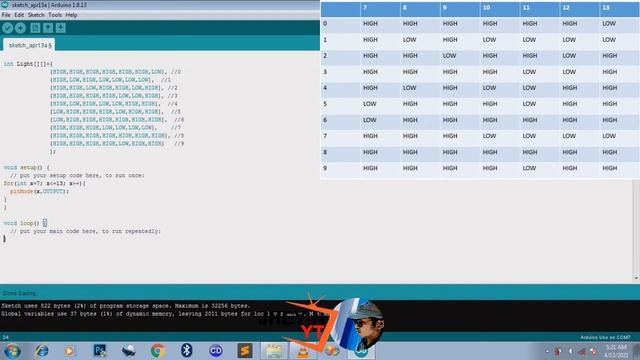This screenshot has height=360, width=640.
Task: Open the Help menu
Action: pyautogui.click(x=71, y=15)
